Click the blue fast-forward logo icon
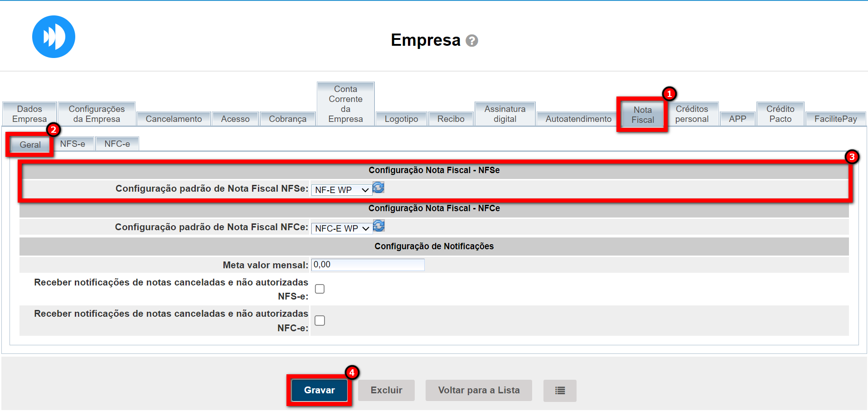 click(53, 37)
